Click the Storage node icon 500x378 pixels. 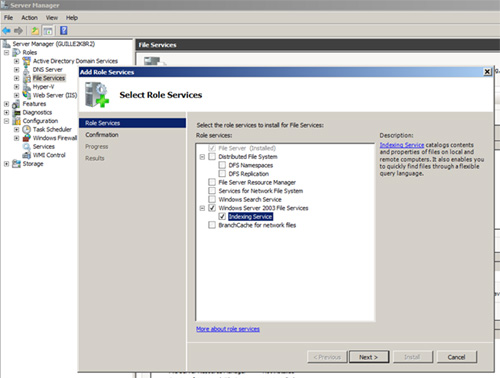coord(16,164)
